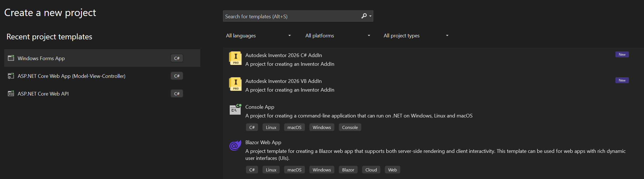Click the ASP.NET Core Web API icon

click(x=11, y=94)
